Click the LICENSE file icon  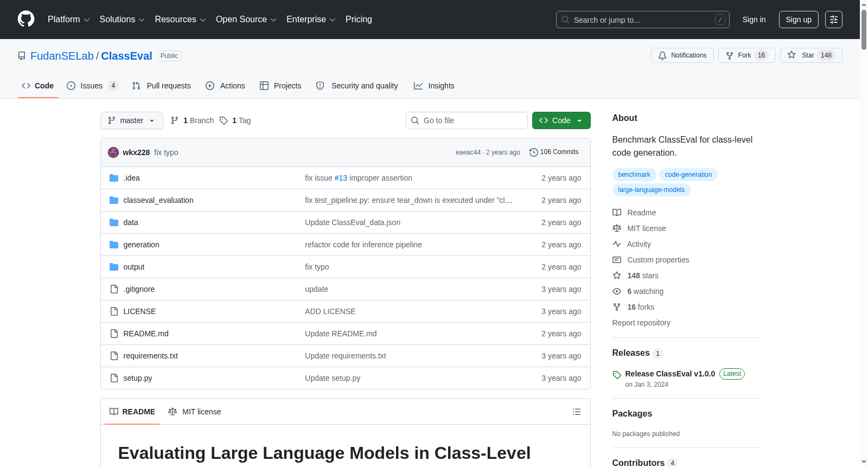point(114,311)
